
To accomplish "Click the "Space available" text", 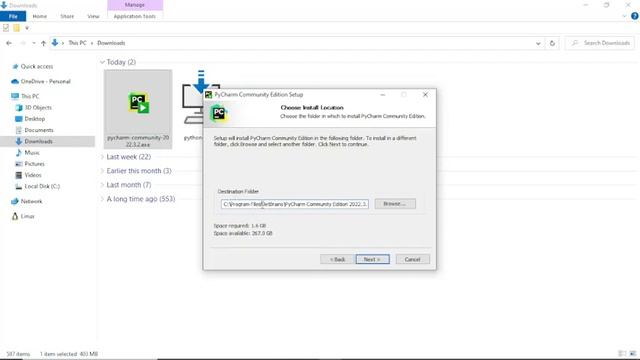I will [243, 233].
